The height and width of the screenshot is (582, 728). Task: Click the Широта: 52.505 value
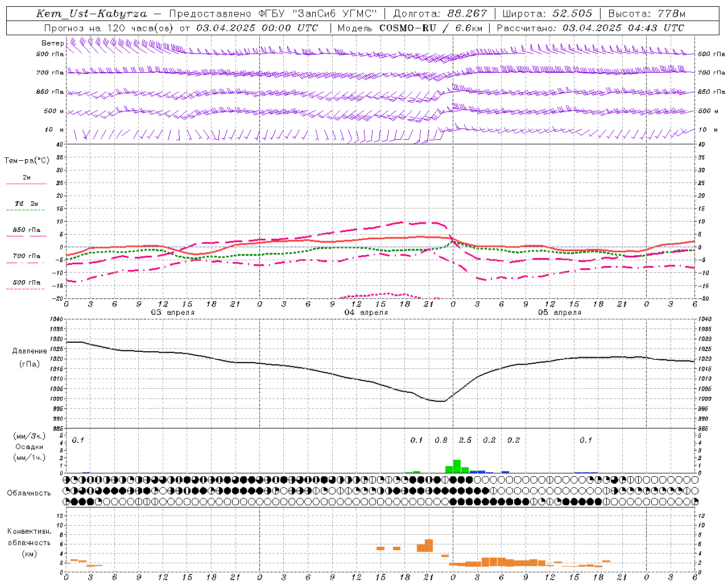tap(547, 14)
